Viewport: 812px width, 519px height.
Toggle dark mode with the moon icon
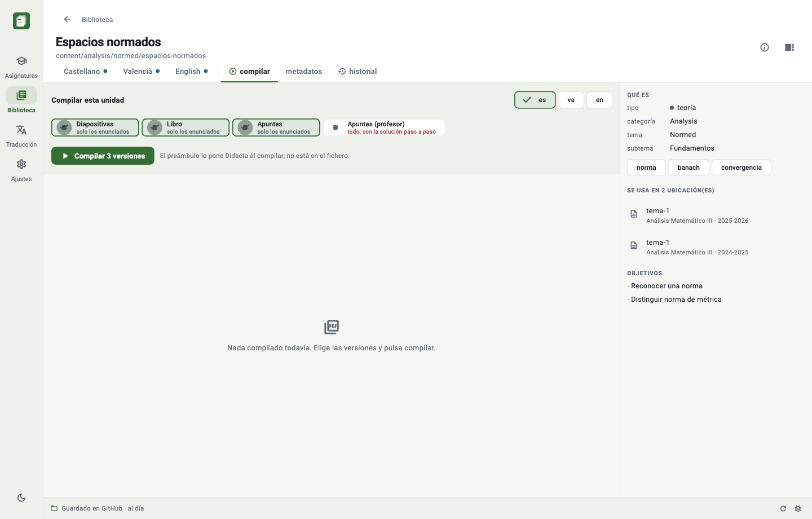pyautogui.click(x=21, y=498)
